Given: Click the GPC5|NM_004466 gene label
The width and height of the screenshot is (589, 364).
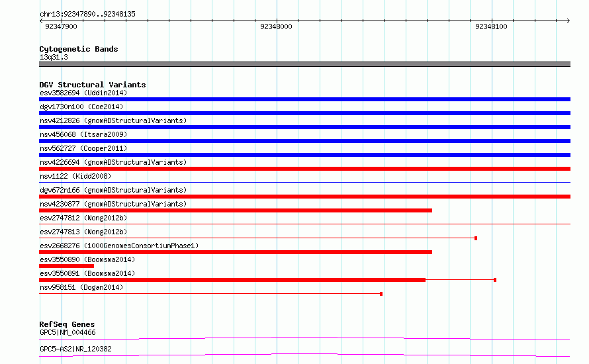Looking at the screenshot, I should [x=68, y=332].
